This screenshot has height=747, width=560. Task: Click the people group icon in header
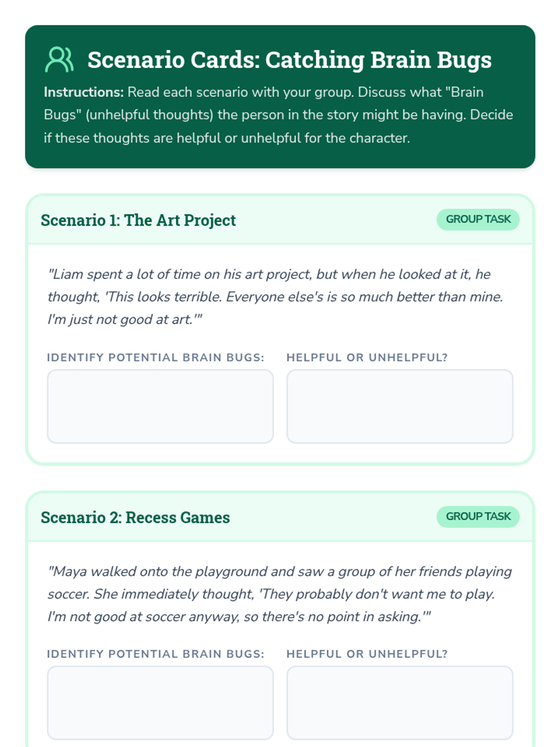click(x=59, y=60)
